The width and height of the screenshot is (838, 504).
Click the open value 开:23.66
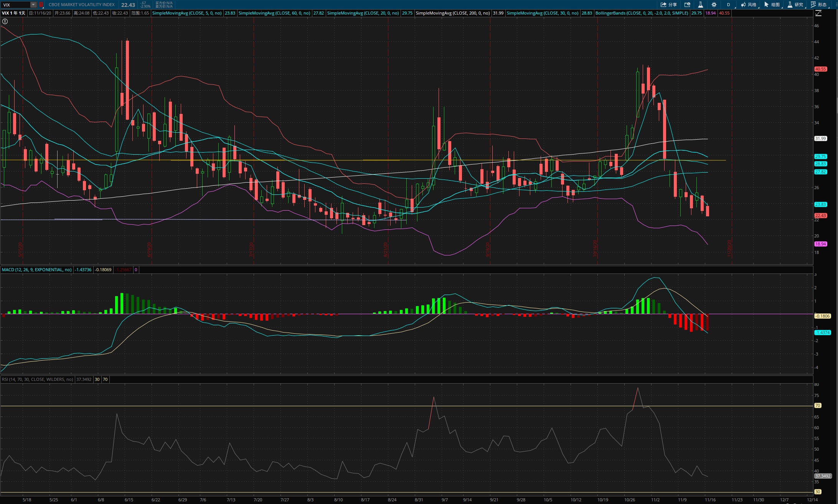click(63, 13)
